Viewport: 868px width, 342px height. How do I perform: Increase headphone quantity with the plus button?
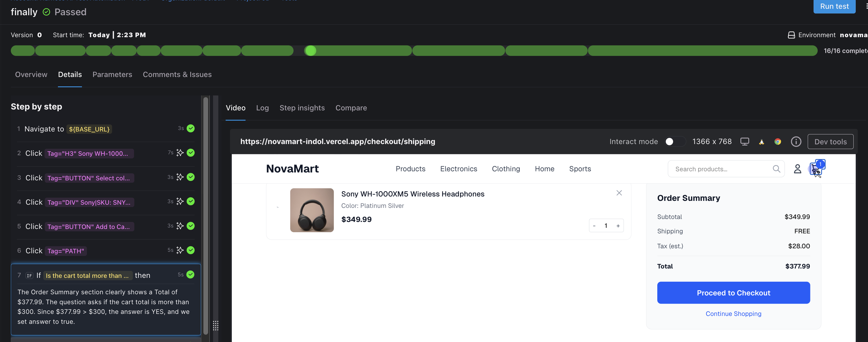click(618, 226)
